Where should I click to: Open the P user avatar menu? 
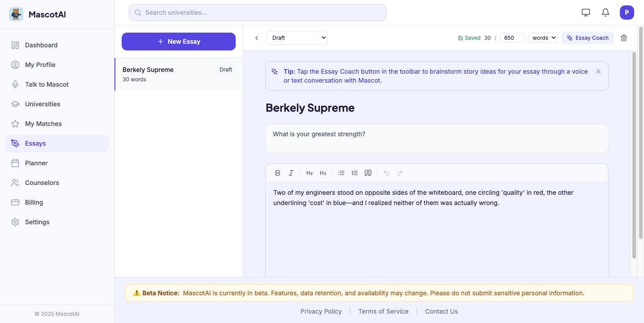point(627,13)
